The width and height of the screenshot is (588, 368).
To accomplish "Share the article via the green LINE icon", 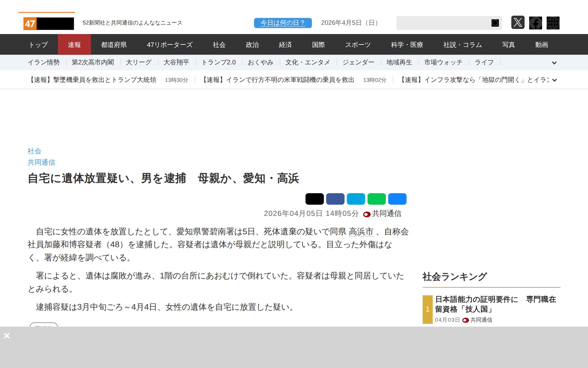I will (377, 199).
